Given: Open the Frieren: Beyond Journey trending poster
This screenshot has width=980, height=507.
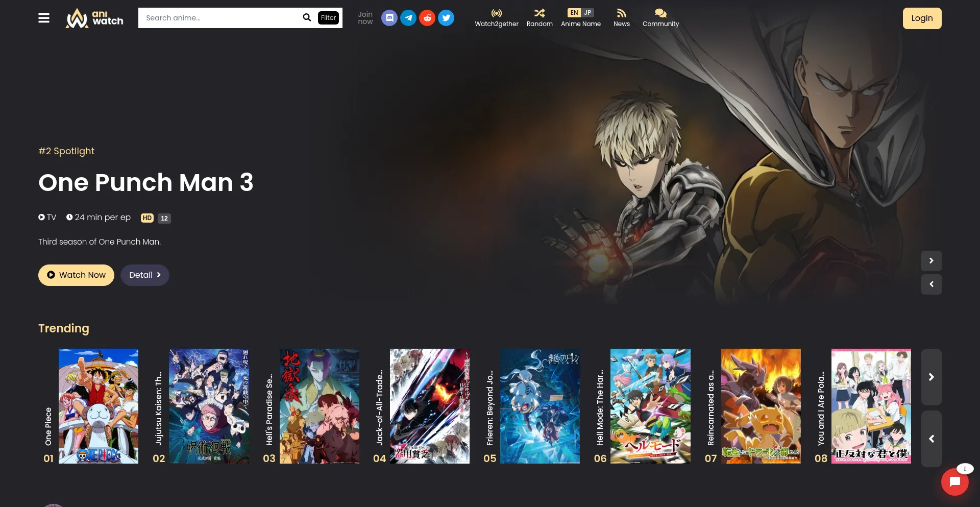Looking at the screenshot, I should pos(540,406).
